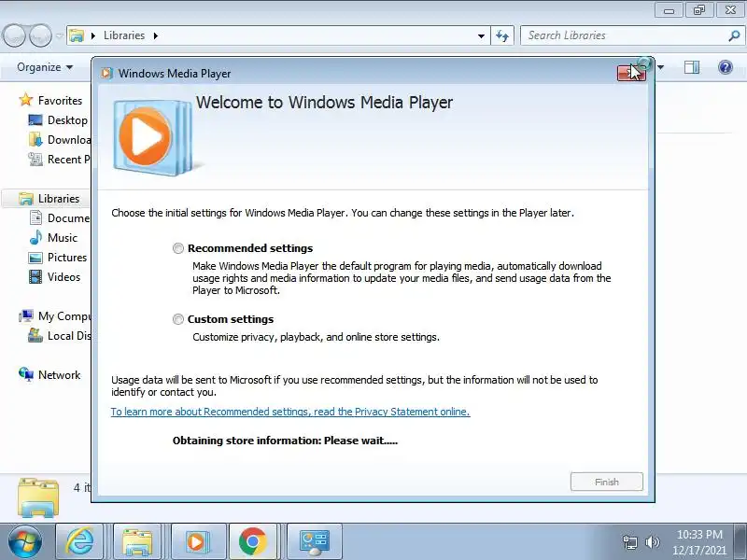Click the Libraries icon in details pane

(x=38, y=497)
